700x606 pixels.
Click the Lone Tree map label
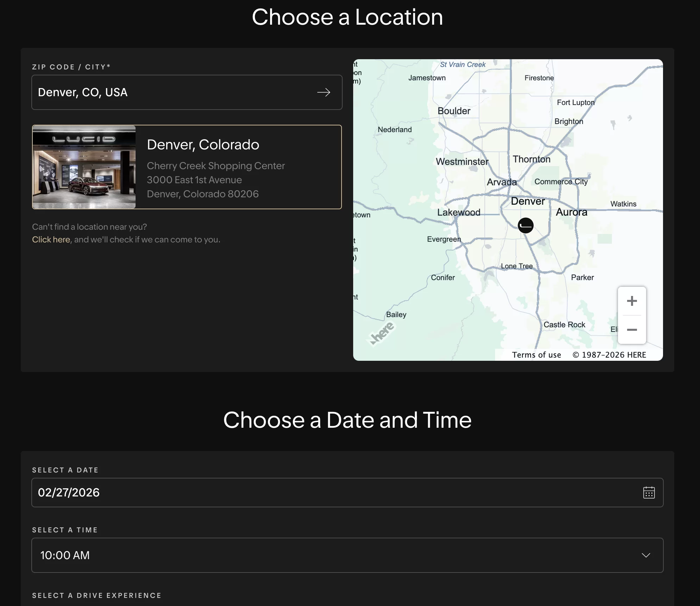click(517, 266)
